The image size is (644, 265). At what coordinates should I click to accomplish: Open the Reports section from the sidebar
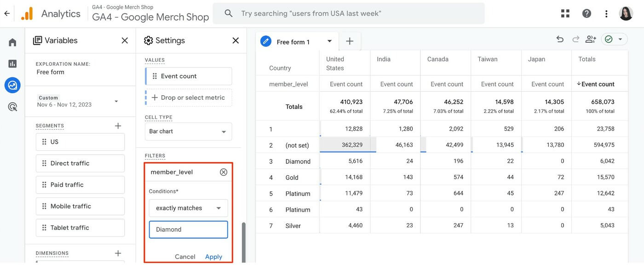(x=12, y=63)
